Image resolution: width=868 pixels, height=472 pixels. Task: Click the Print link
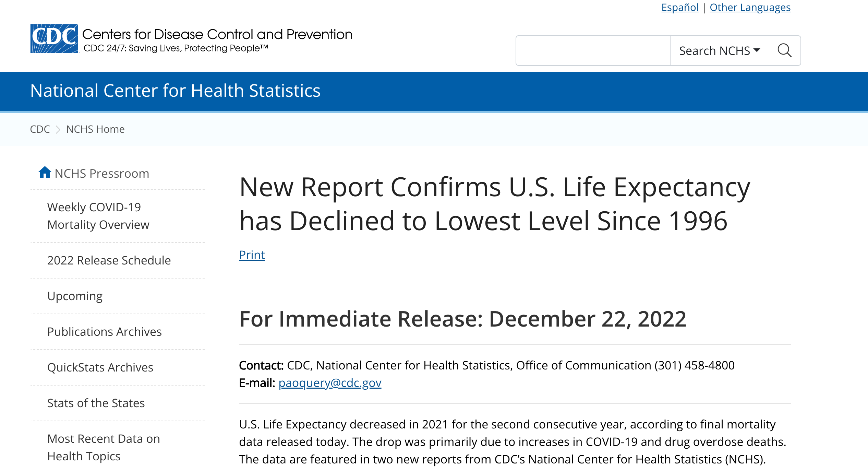(x=252, y=255)
